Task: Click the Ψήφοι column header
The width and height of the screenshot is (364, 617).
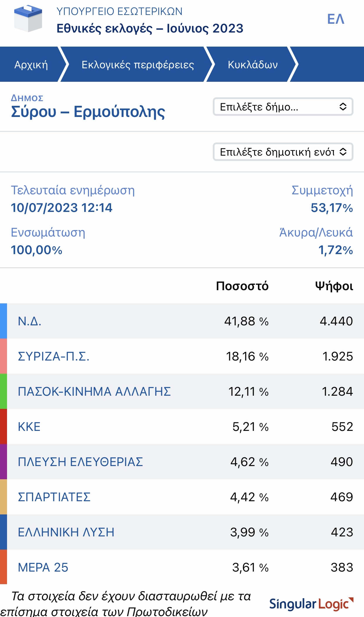Action: click(334, 286)
